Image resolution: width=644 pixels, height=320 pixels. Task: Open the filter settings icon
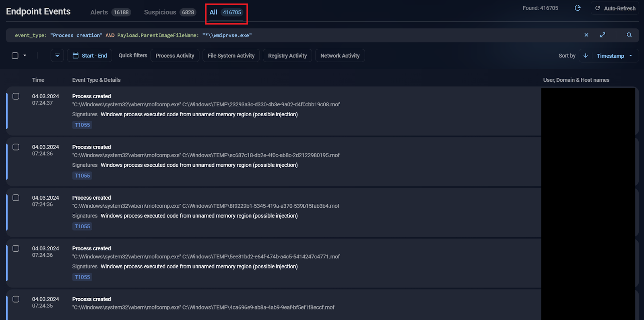click(x=57, y=56)
